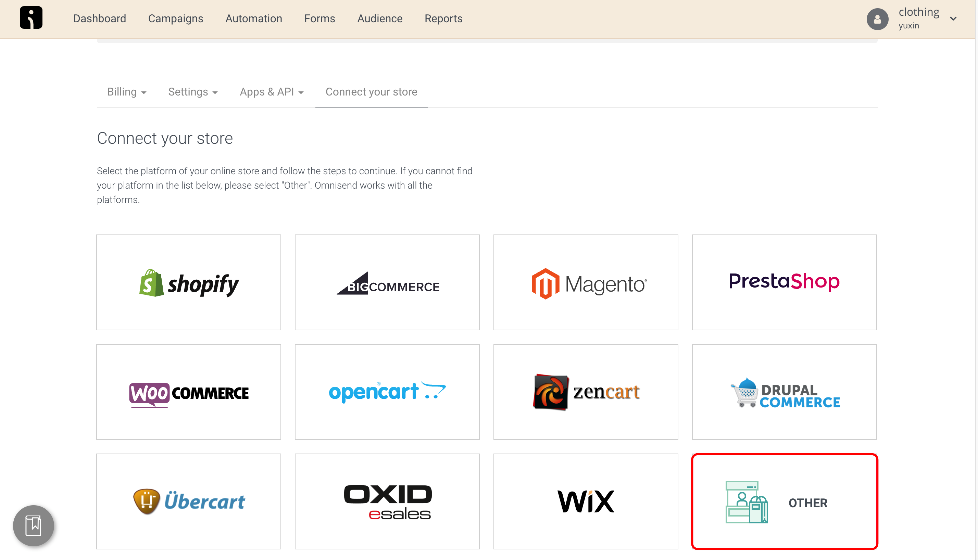Viewport: 978px width, 560px height.
Task: Select the Übercart platform tile
Action: (189, 501)
